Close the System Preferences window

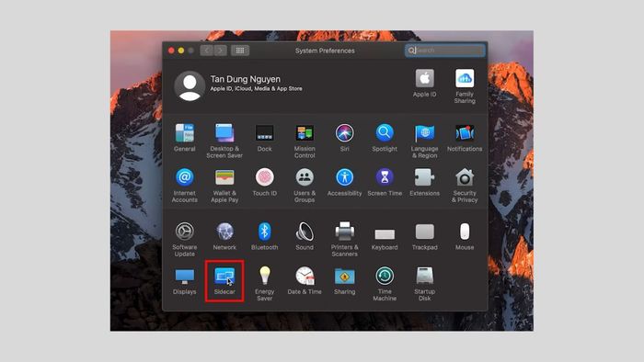pos(171,51)
